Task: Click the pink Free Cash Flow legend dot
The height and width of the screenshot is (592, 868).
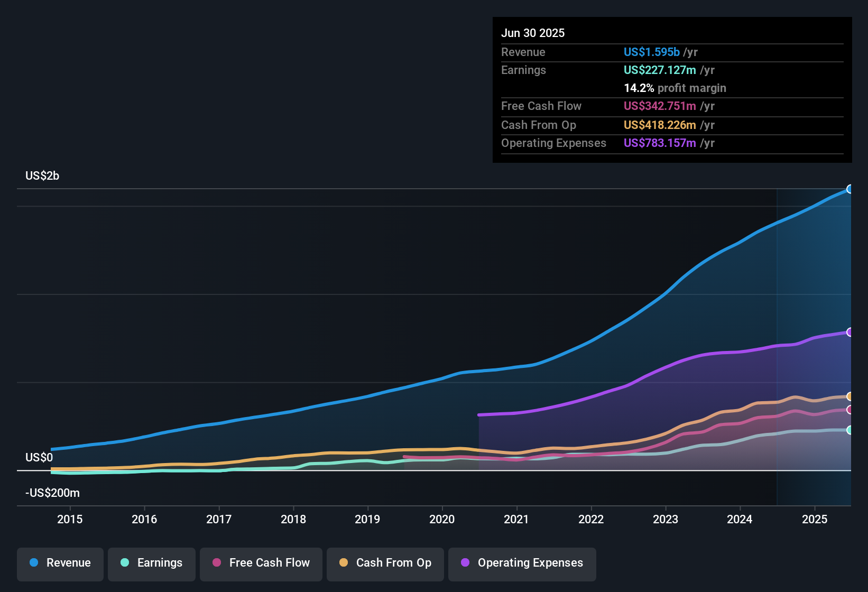Action: coord(217,563)
